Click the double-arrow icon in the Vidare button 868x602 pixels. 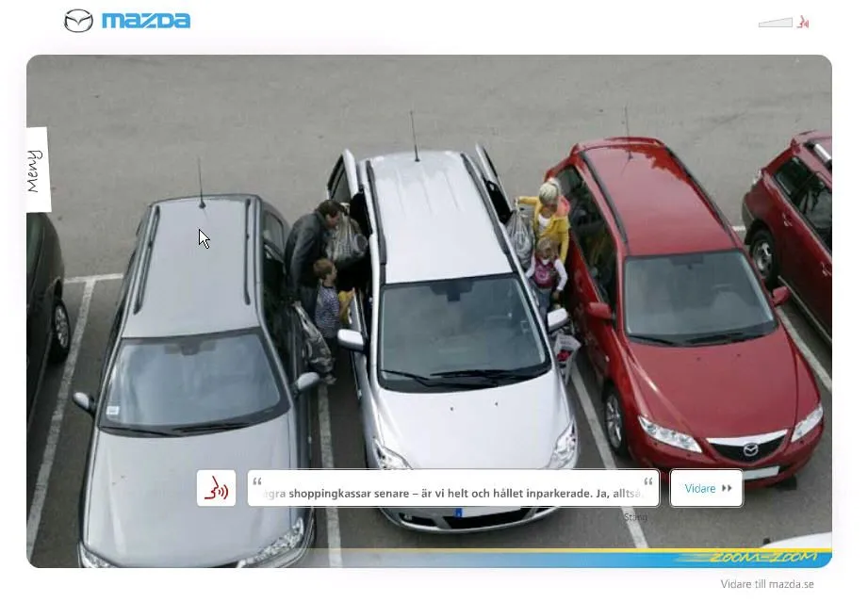(x=727, y=488)
